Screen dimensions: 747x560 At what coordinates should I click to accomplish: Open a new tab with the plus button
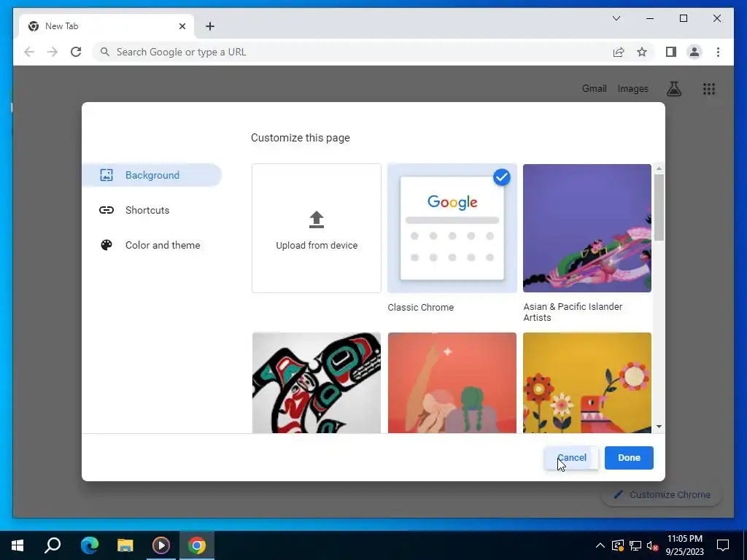click(x=209, y=26)
